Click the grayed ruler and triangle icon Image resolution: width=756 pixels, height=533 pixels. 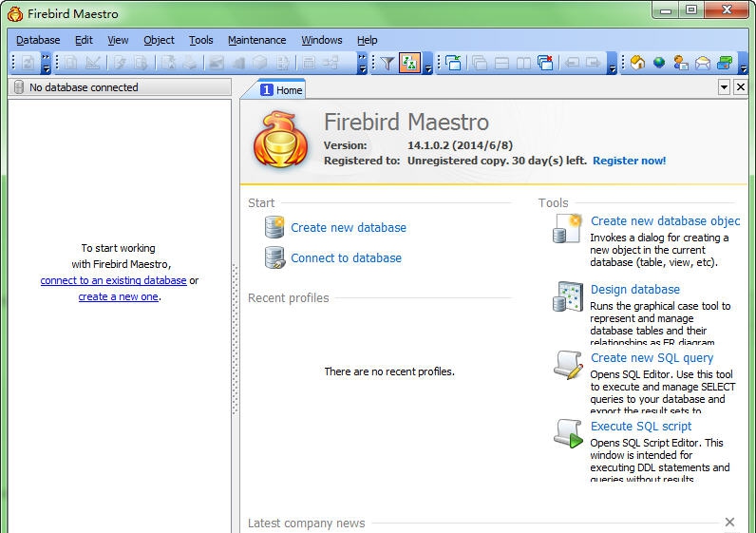pos(92,64)
